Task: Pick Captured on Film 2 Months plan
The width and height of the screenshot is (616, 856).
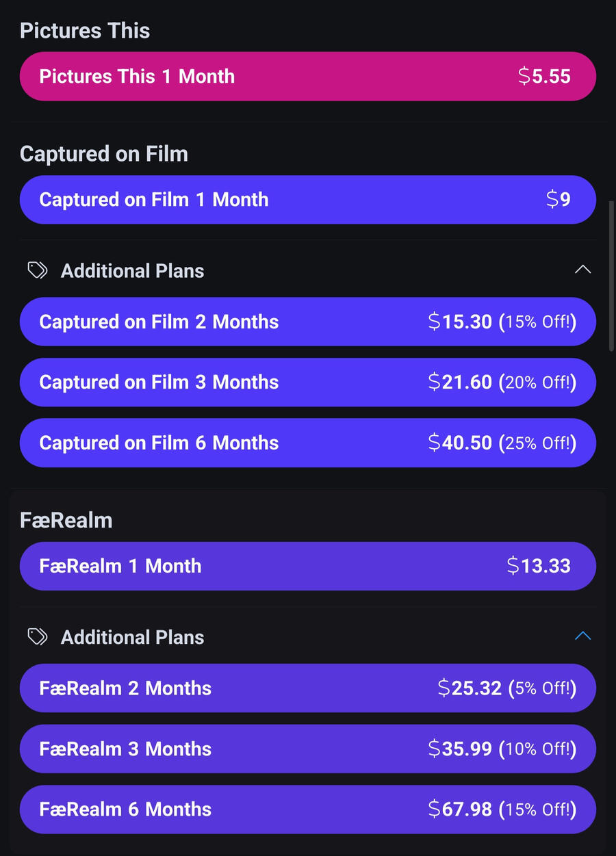Action: [x=307, y=322]
